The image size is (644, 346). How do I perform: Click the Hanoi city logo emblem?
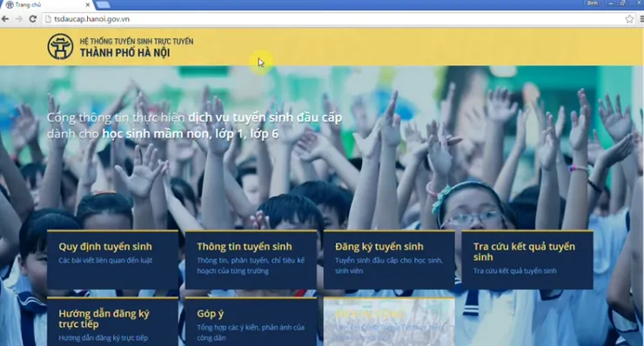point(60,46)
